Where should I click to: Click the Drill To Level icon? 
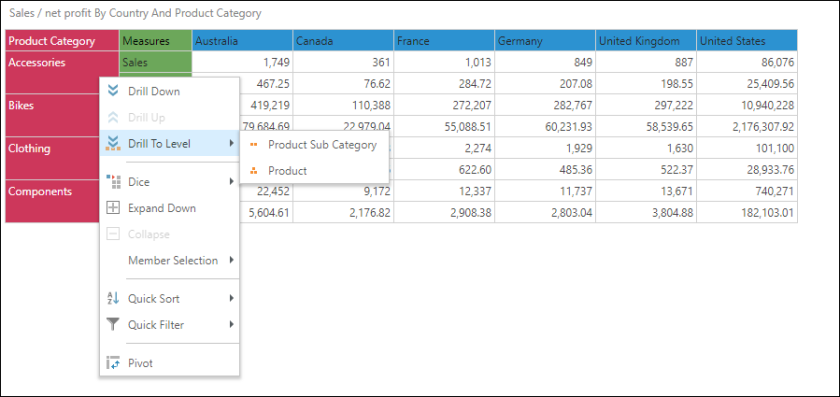pos(113,144)
